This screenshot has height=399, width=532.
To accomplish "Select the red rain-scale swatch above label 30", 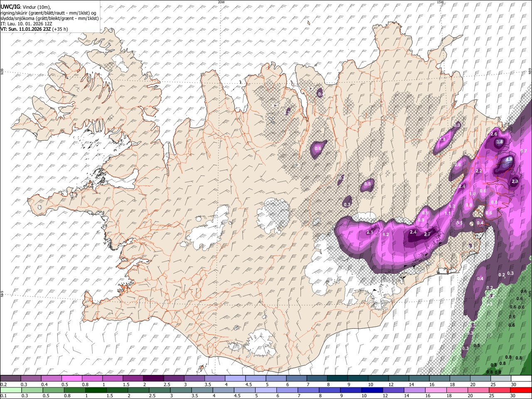I will coord(521,390).
